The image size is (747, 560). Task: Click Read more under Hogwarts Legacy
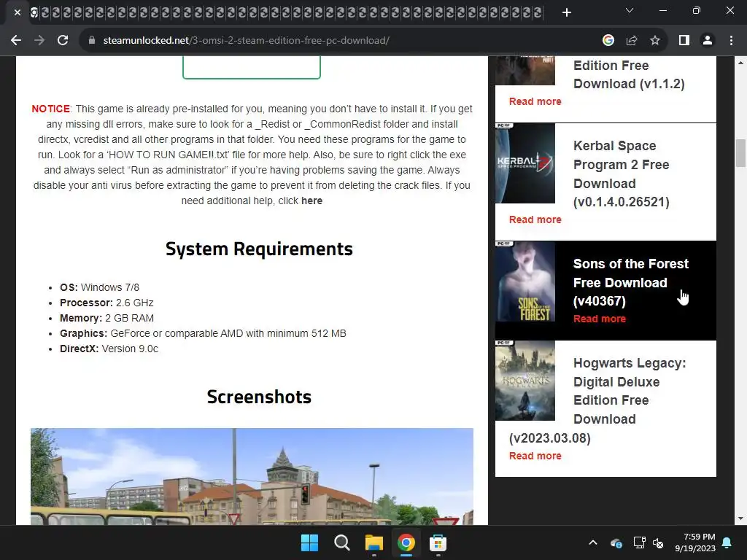pos(535,456)
